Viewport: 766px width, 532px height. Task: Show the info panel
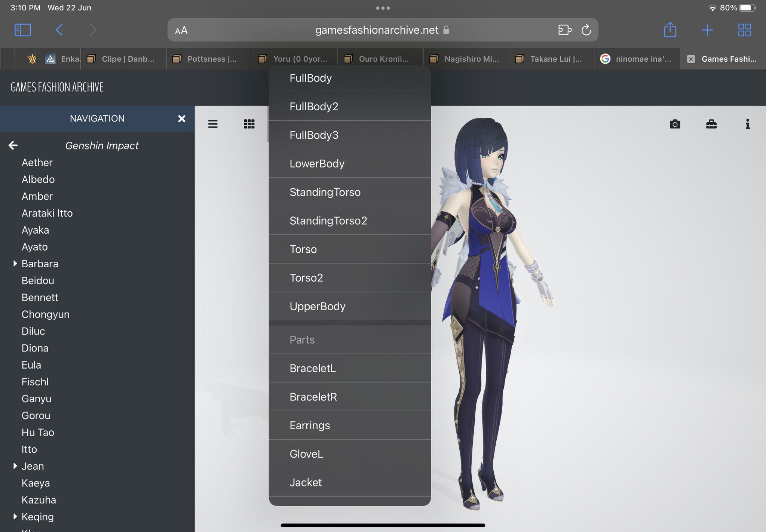tap(747, 124)
